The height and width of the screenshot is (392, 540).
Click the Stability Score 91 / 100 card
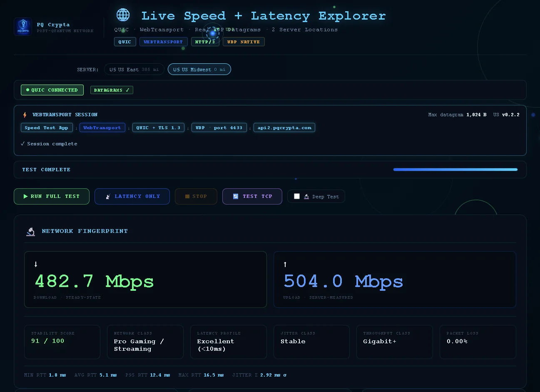[x=62, y=342]
